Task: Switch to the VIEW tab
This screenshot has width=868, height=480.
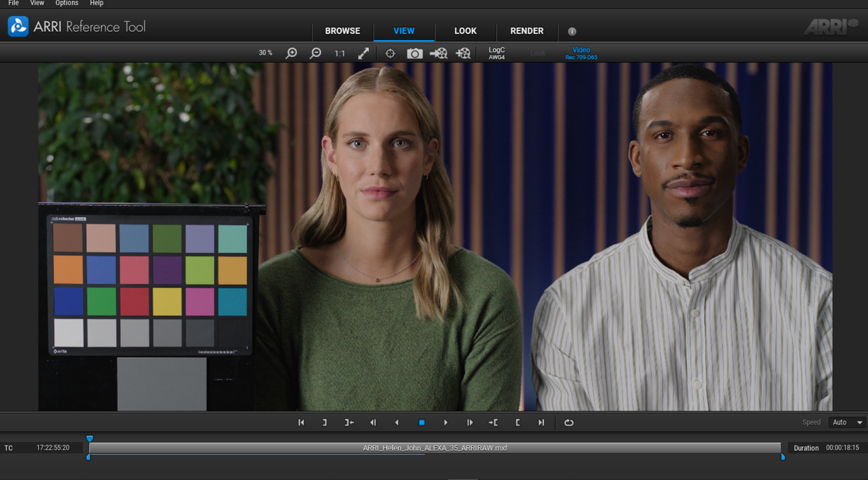Action: [x=404, y=31]
